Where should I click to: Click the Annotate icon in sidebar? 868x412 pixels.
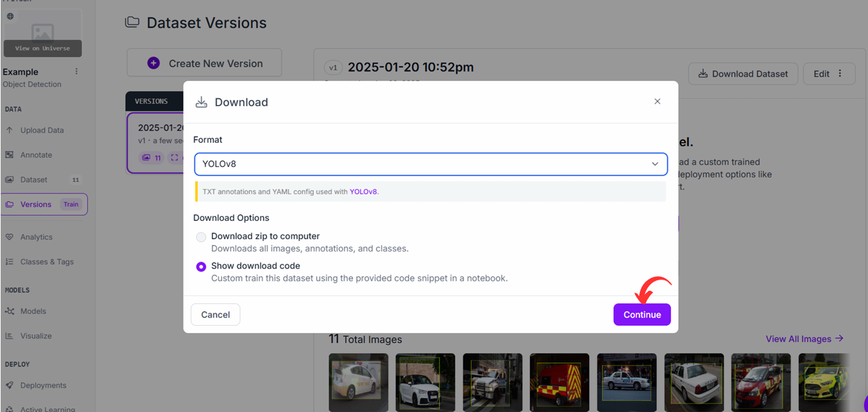[9, 155]
